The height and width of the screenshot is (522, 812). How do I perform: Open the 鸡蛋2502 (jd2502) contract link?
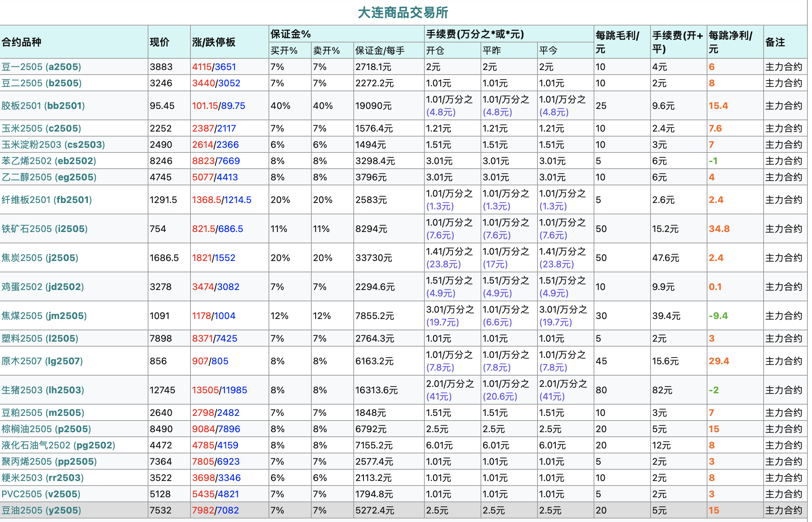[43, 287]
